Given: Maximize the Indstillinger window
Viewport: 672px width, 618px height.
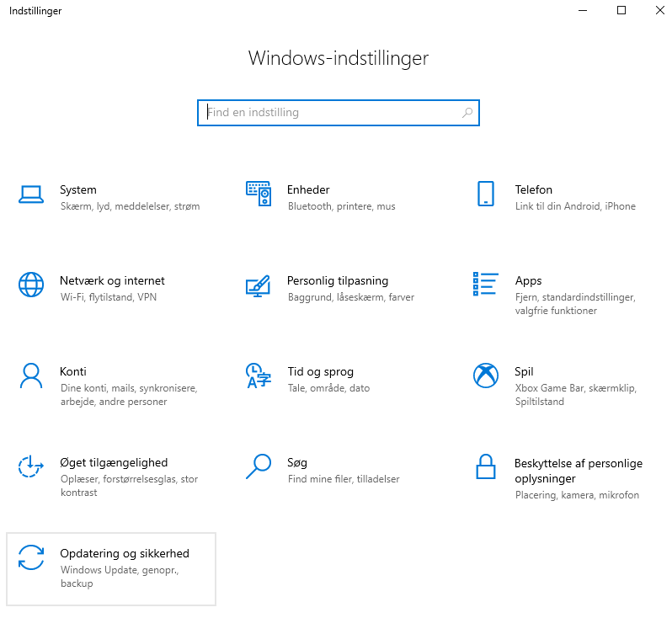Looking at the screenshot, I should [621, 10].
